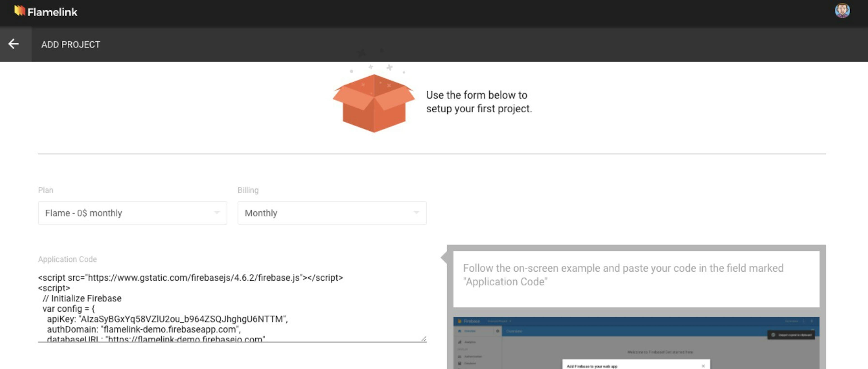868x369 pixels.
Task: Click the 'Use the form below' heading text
Action: 479,102
